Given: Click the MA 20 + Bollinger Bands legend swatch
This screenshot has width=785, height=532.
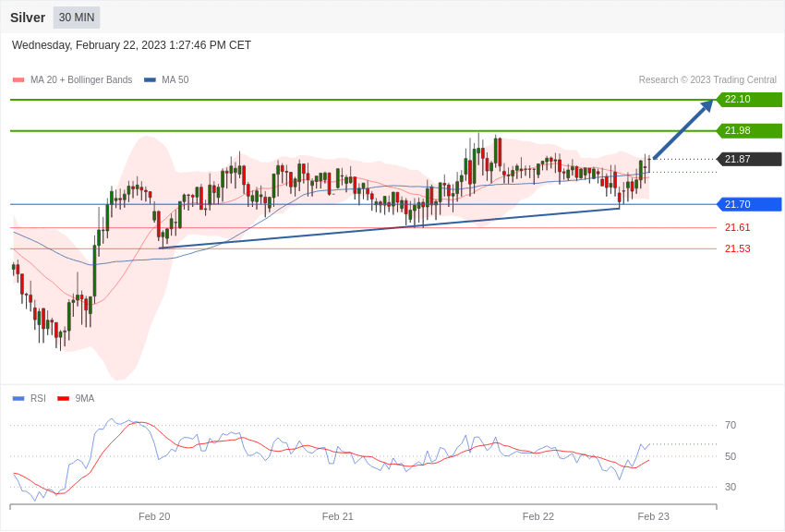Looking at the screenshot, I should [18, 80].
